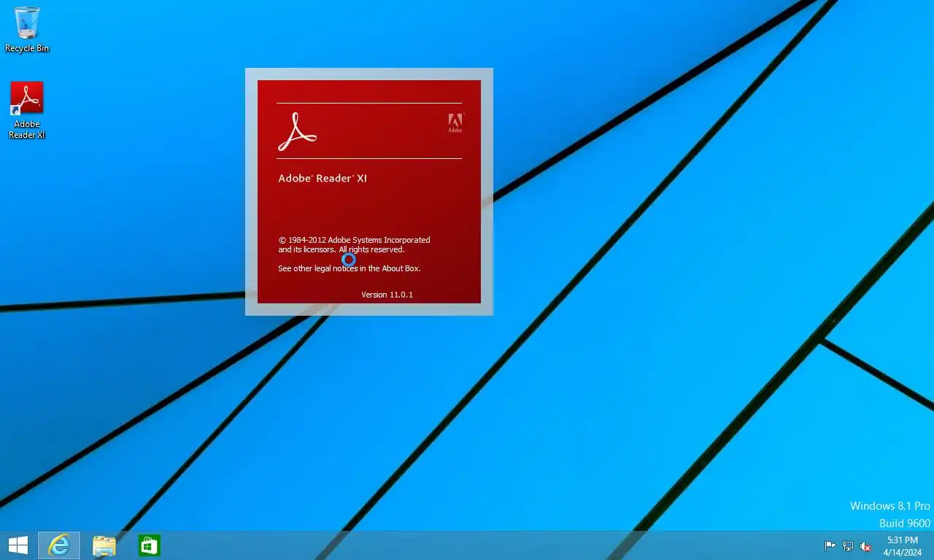The width and height of the screenshot is (934, 560).
Task: Click the "Adobe Reader XI" splash title
Action: (323, 178)
